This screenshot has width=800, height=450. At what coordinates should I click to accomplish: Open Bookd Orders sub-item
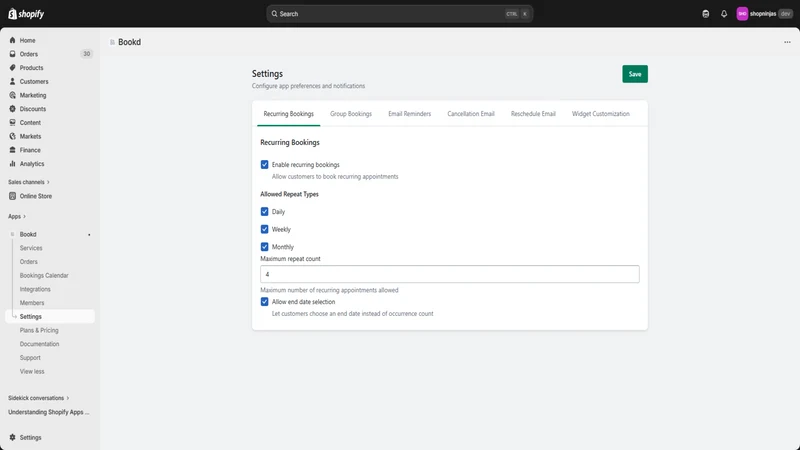[x=29, y=262]
